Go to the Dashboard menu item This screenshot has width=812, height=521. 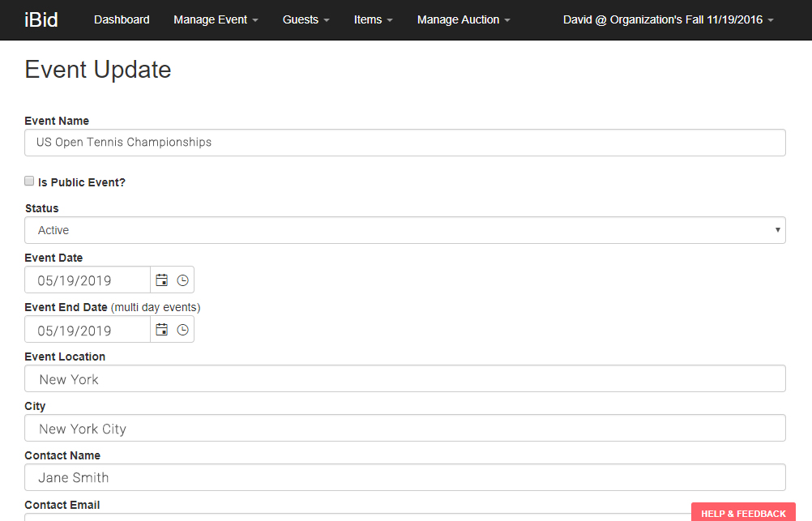(x=122, y=19)
